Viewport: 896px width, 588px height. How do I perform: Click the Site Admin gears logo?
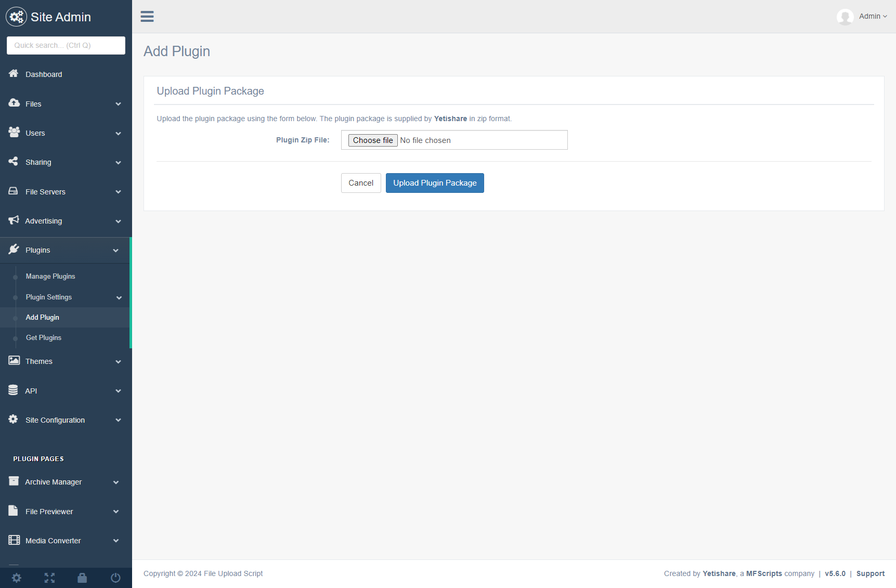tap(16, 17)
